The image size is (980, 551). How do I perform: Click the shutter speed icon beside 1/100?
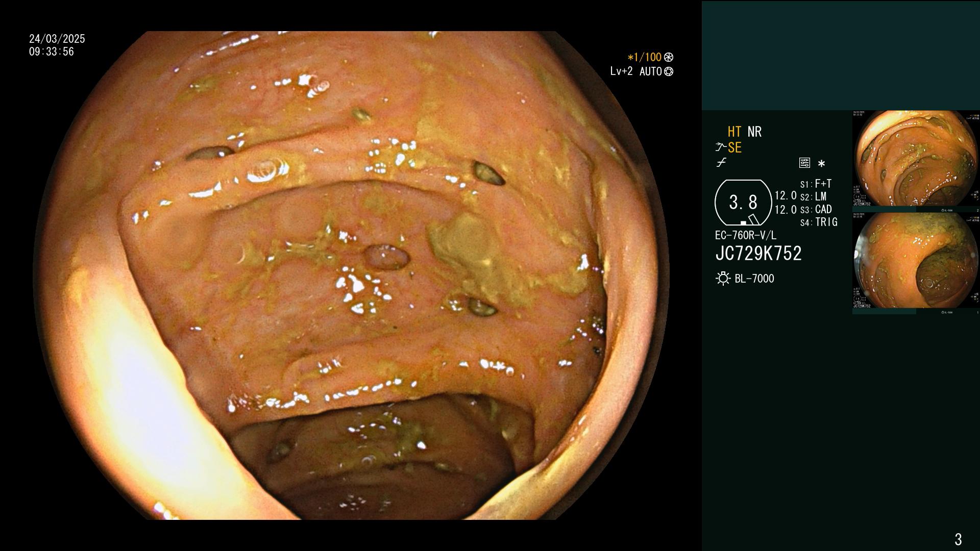click(x=669, y=57)
